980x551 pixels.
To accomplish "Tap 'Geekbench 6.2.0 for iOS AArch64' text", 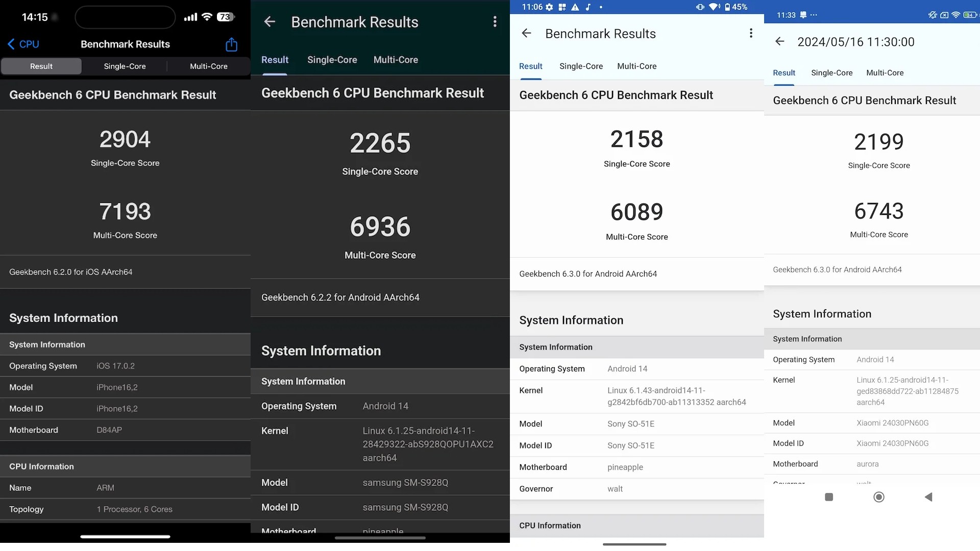I will 71,272.
